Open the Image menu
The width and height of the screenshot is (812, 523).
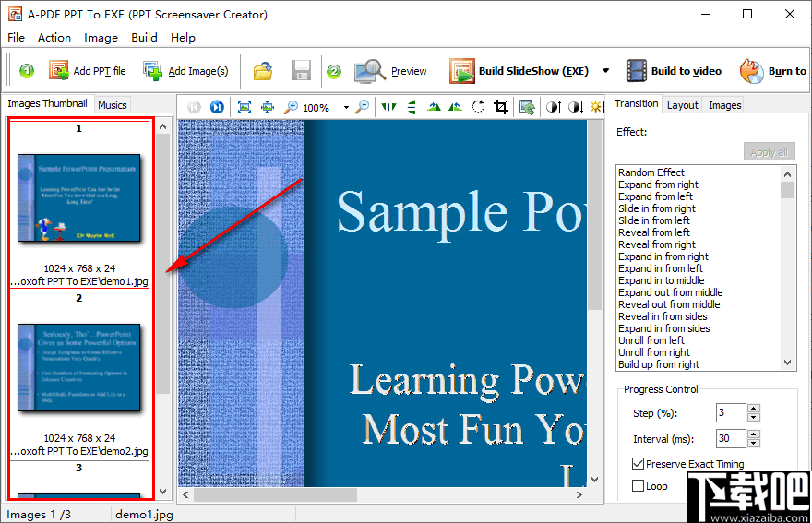coord(101,38)
